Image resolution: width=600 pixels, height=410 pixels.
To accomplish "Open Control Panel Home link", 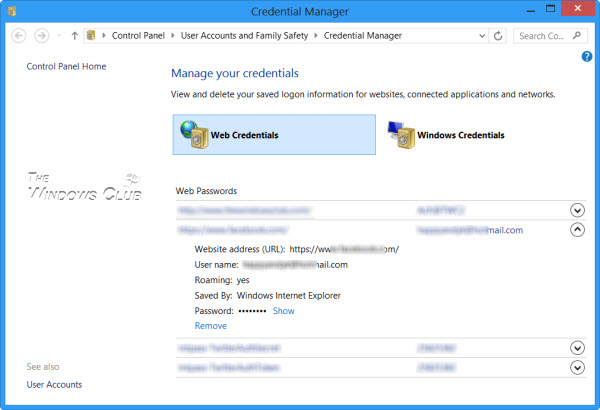I will [x=66, y=66].
